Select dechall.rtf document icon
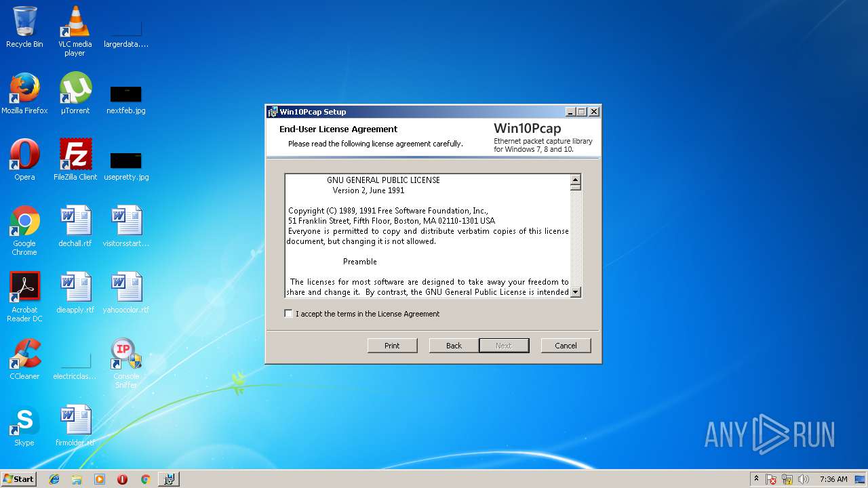The height and width of the screenshot is (488, 868). pos(75,226)
